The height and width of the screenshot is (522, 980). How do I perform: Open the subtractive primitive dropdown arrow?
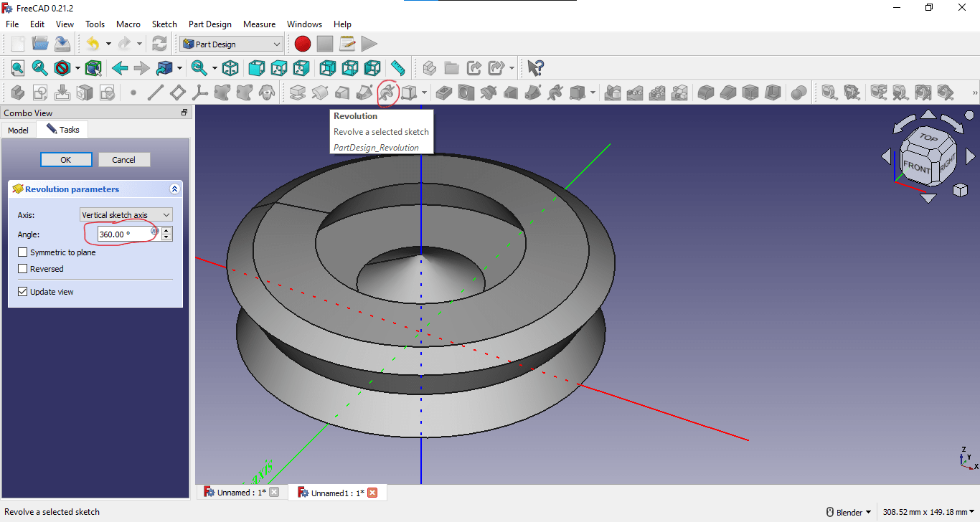pyautogui.click(x=593, y=92)
